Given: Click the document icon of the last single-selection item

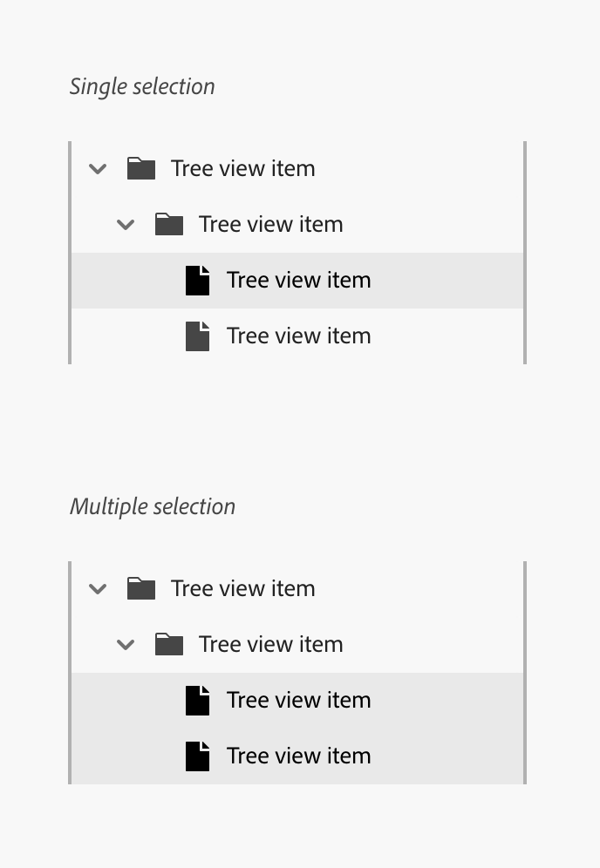Looking at the screenshot, I should click(x=197, y=336).
